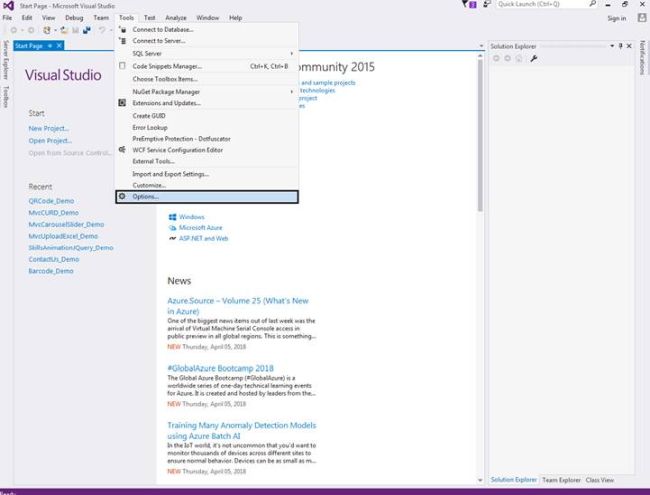
Task: Click the Windows logo icon in Start Page
Action: (x=172, y=217)
